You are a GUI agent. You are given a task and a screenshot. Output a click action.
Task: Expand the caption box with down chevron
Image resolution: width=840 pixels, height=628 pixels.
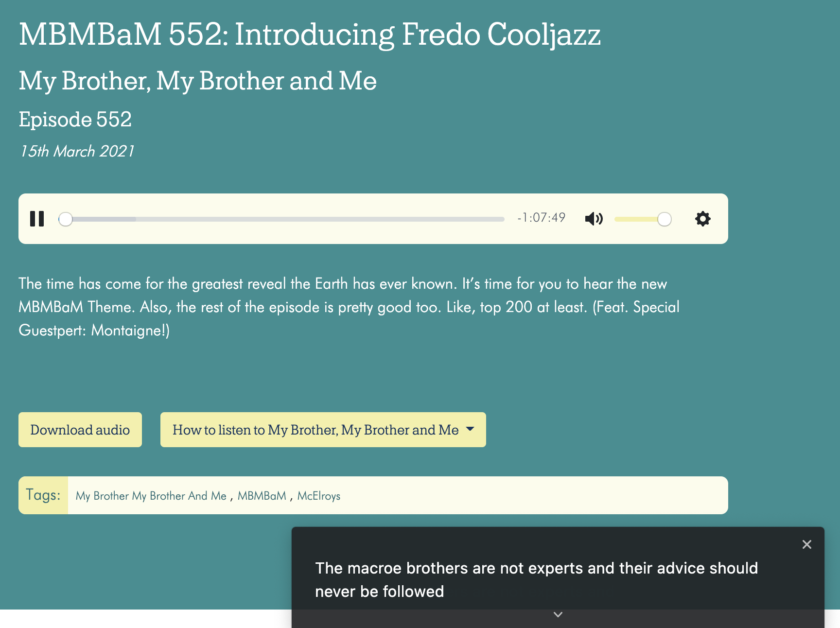pyautogui.click(x=558, y=615)
